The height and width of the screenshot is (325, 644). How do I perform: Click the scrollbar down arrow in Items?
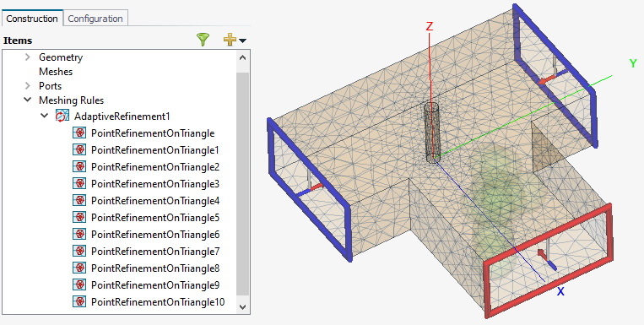point(243,306)
